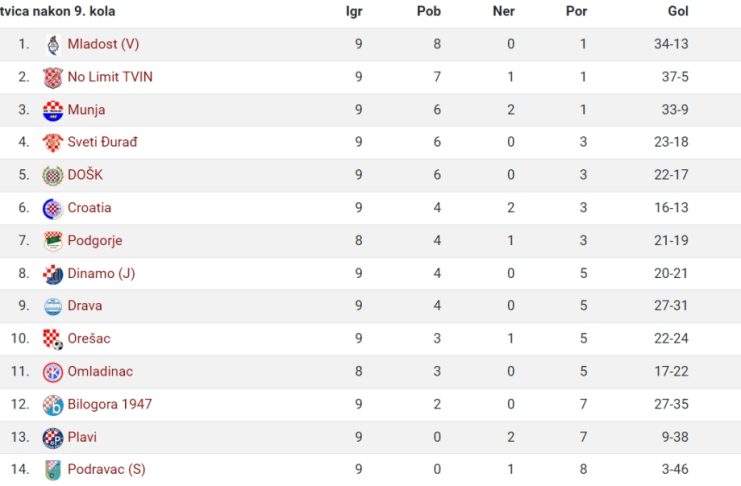Screen dimensions: 741x486
Task: Click the Bilogora 1947 crest icon
Action: click(53, 405)
